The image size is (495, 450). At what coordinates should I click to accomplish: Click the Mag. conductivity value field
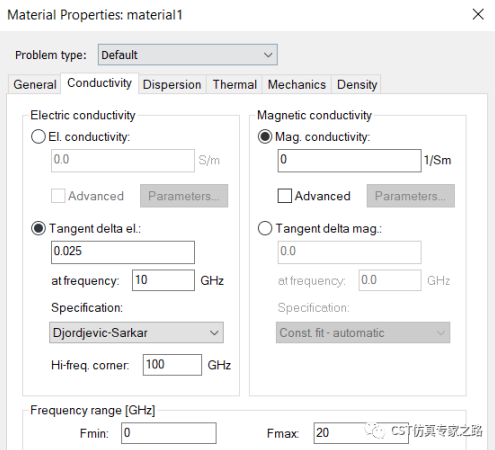point(350,161)
